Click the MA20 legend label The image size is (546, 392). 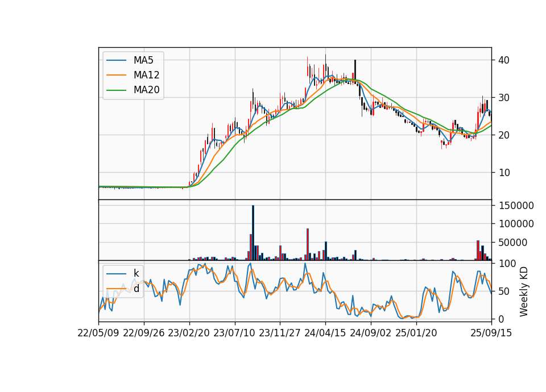147,90
